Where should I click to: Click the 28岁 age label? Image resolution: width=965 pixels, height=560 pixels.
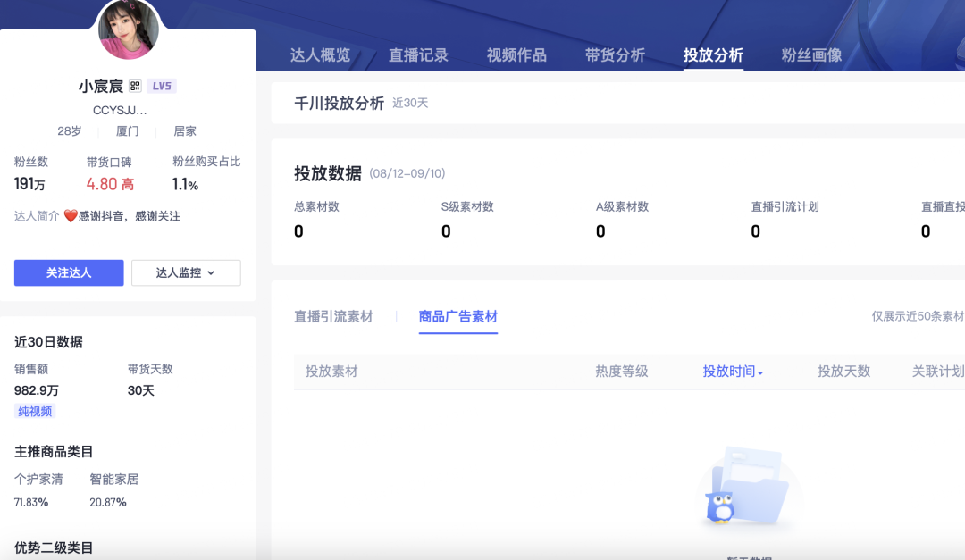coord(70,131)
